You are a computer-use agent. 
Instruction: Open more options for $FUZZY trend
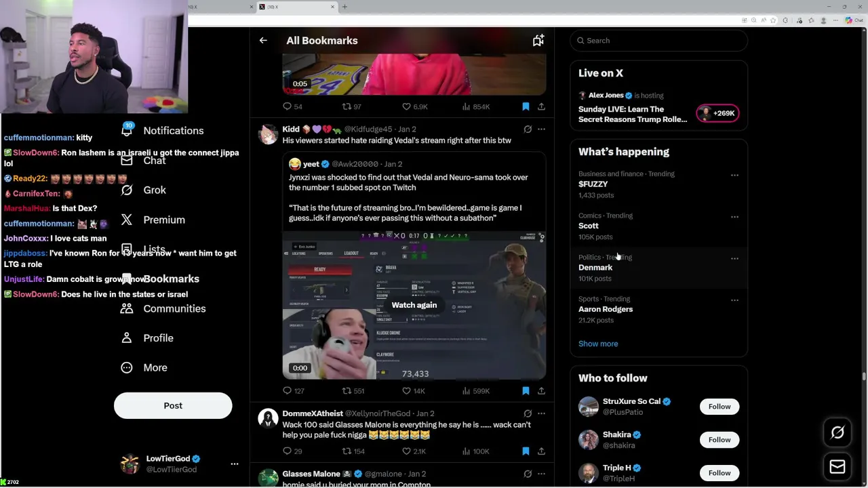pos(734,175)
